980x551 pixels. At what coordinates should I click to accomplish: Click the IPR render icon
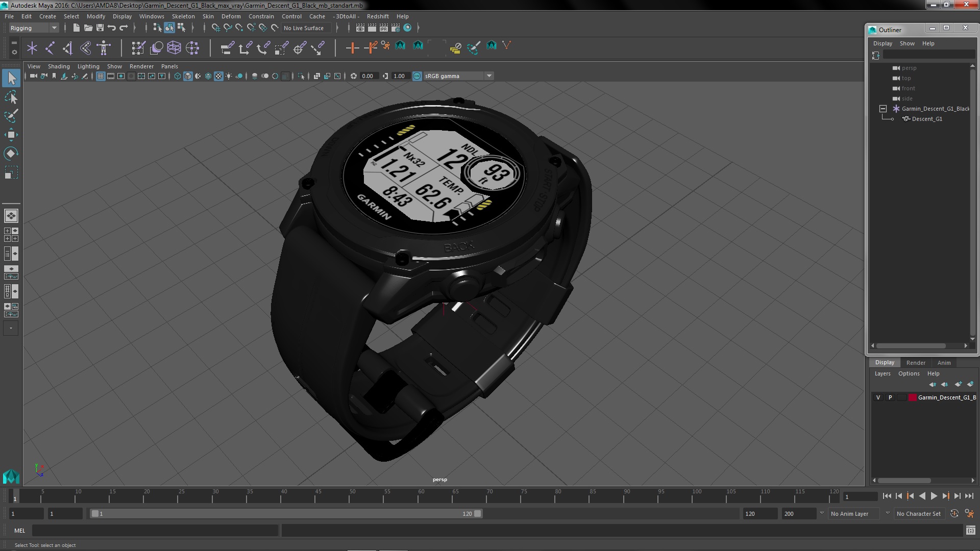[x=384, y=28]
